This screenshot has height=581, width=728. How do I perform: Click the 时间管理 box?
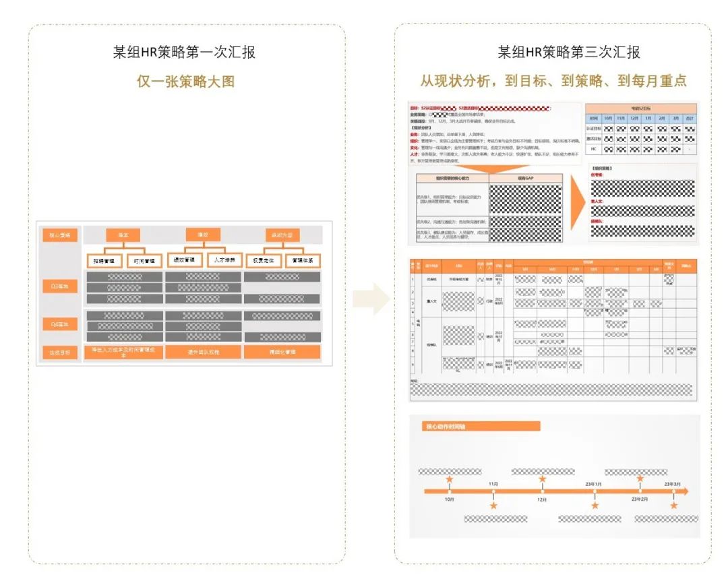[144, 261]
